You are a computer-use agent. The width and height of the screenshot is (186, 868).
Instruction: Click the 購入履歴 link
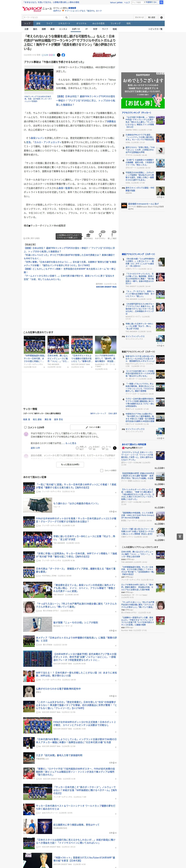pyautogui.click(x=152, y=17)
